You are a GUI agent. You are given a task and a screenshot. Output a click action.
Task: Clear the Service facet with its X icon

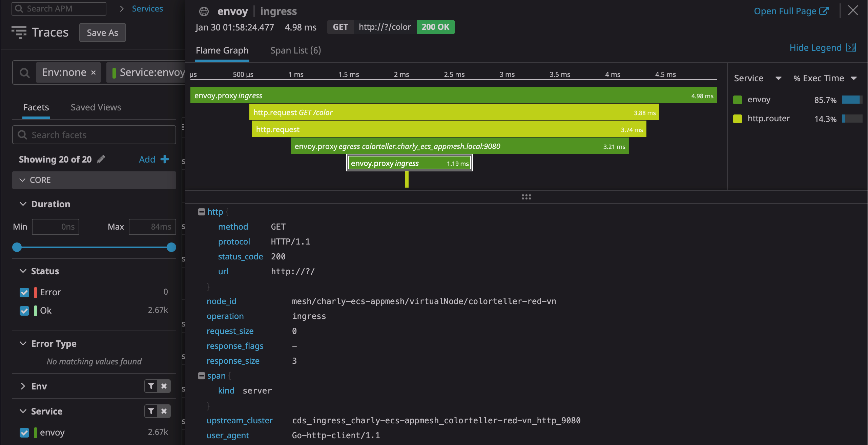click(x=164, y=411)
